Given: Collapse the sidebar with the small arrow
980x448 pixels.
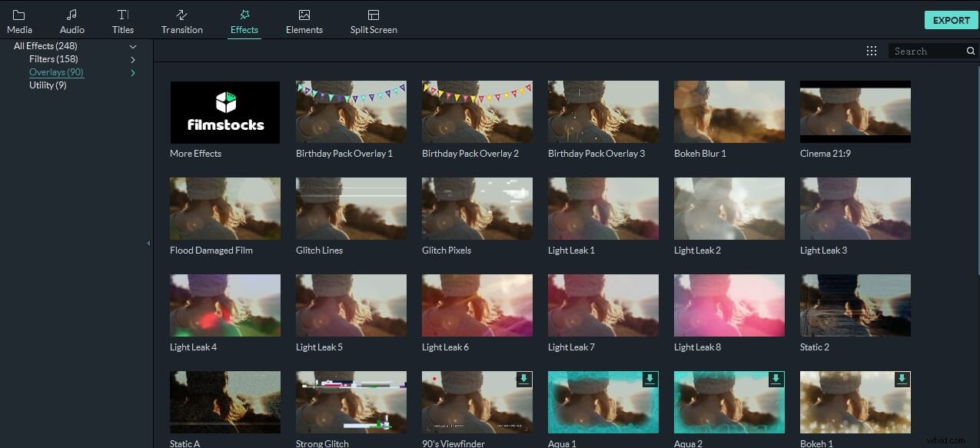Looking at the screenshot, I should 148,243.
